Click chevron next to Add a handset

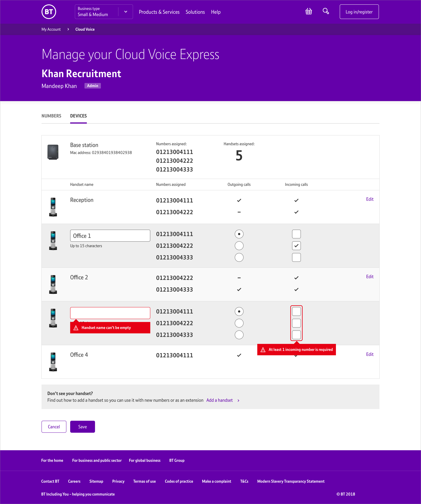click(x=238, y=401)
